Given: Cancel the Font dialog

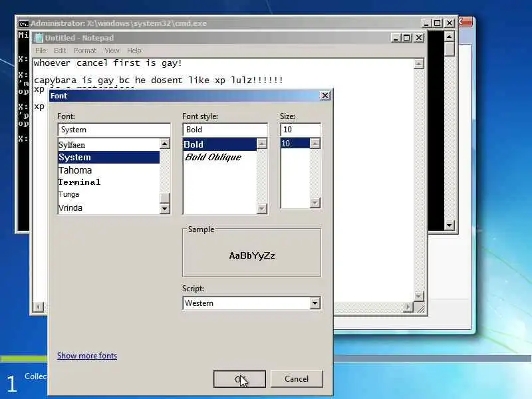Looking at the screenshot, I should coord(297,379).
